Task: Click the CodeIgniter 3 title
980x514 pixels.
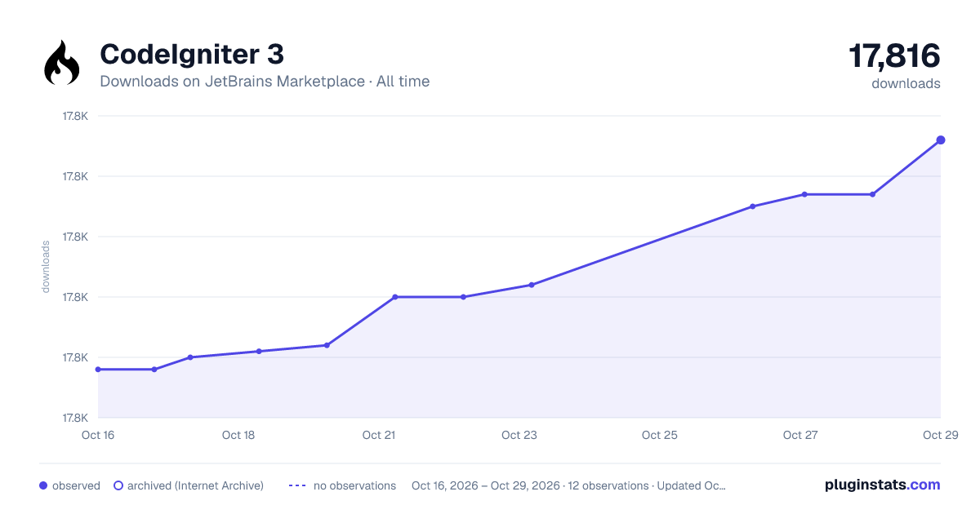Action: (192, 54)
